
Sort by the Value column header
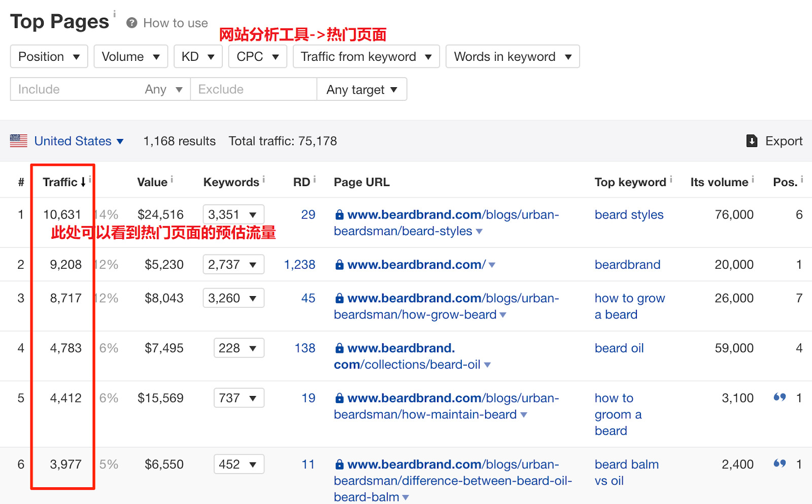(152, 182)
